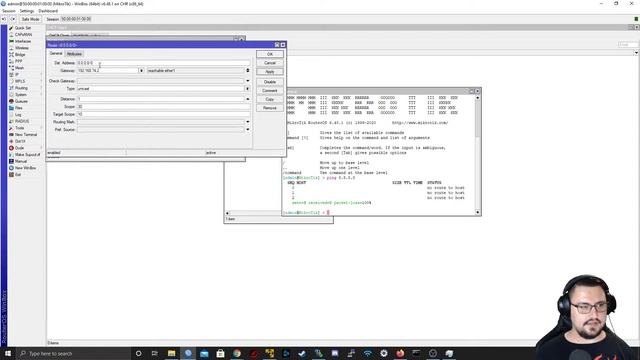Screen dimensions: 640x360
Task: Open Queues in the sidebar
Action: tap(22, 101)
